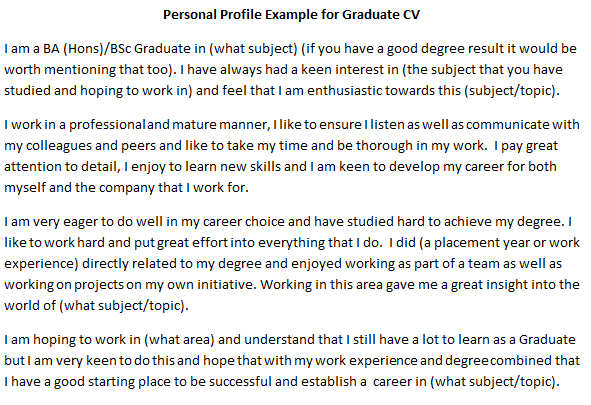This screenshot has height=405, width=591.
Task: Click the words 'own initiative' in third paragraph
Action: point(211,285)
